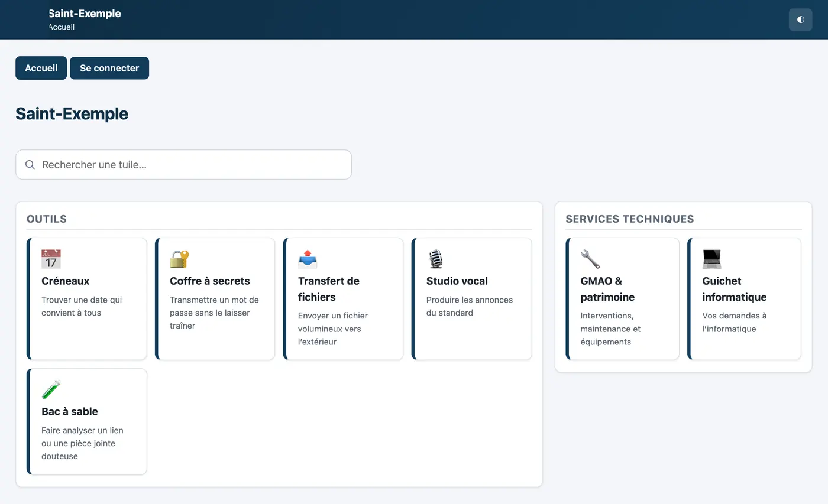The height and width of the screenshot is (504, 828).
Task: Click the Se connecter button
Action: (x=109, y=68)
